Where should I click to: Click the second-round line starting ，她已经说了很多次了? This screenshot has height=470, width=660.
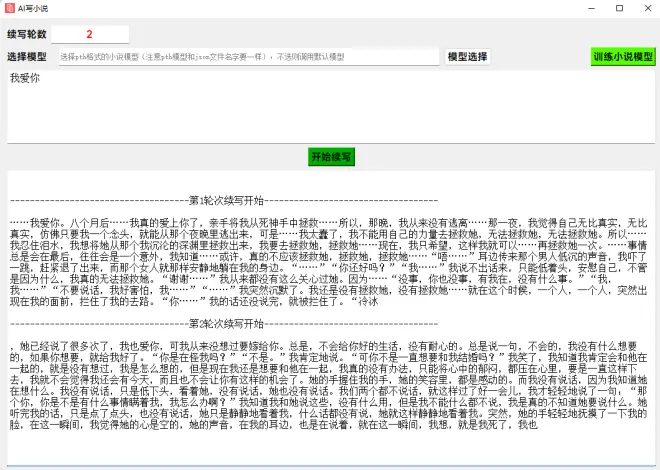click(323, 346)
